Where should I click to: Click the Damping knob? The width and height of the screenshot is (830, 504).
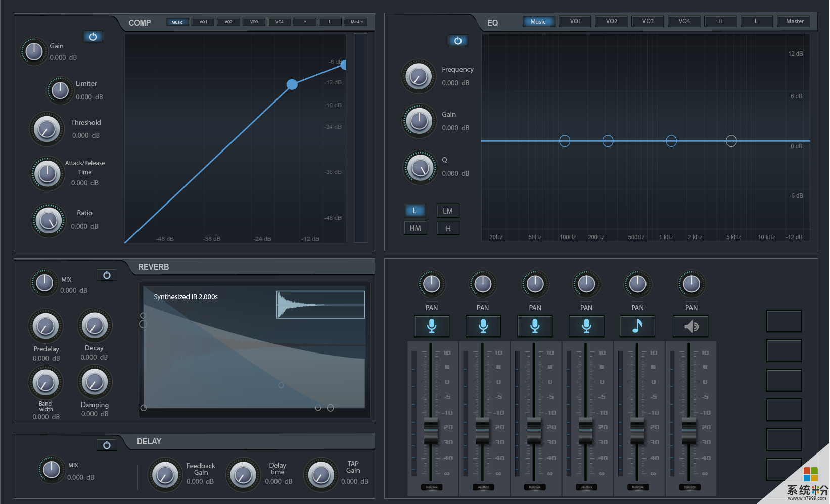95,382
